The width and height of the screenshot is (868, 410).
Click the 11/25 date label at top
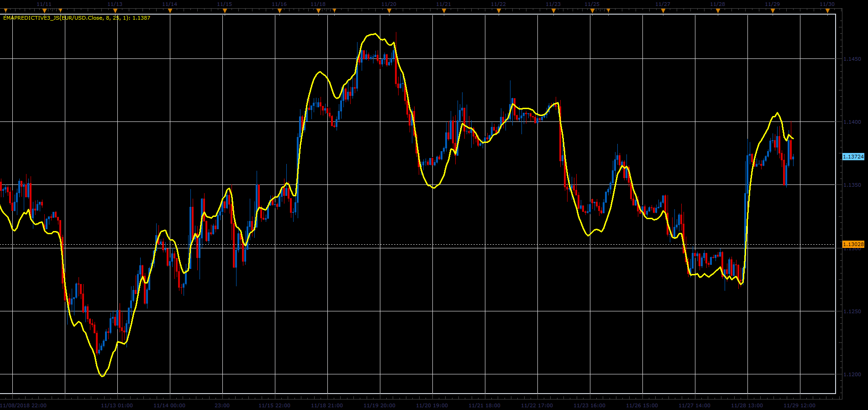pos(592,4)
